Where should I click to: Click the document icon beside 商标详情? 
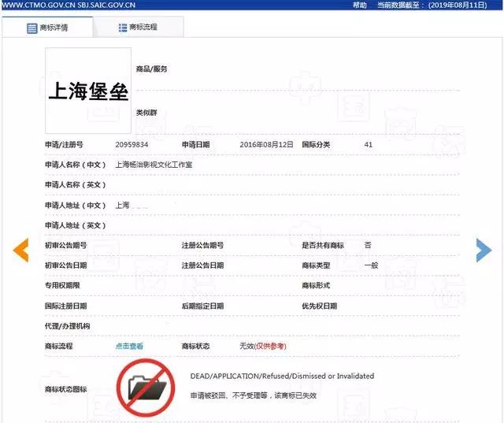pos(32,28)
